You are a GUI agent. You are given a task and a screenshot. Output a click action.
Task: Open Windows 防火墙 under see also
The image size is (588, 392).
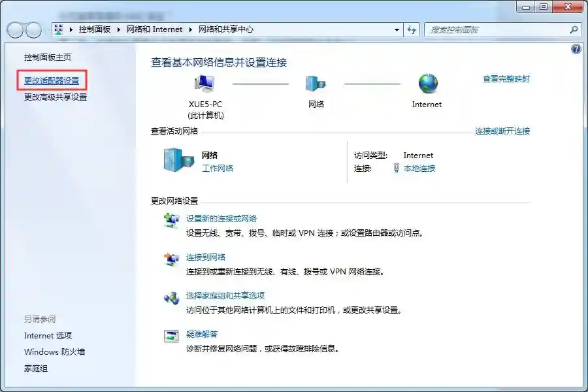[55, 352]
